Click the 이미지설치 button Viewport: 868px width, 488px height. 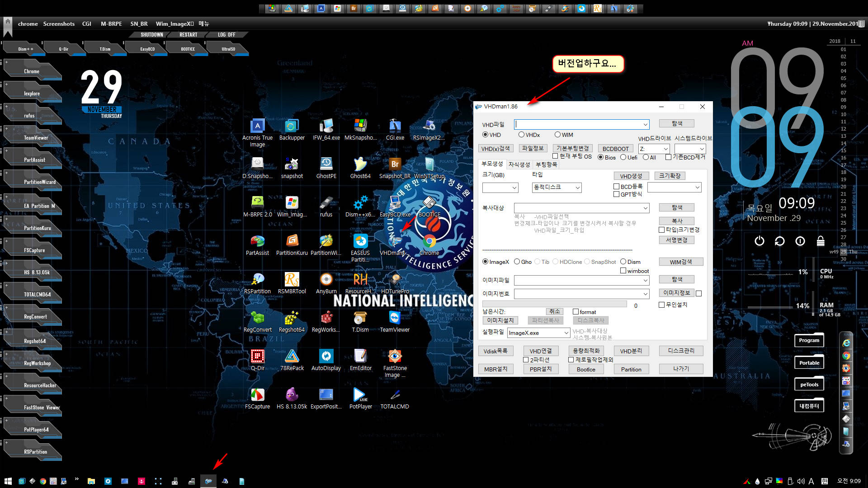pyautogui.click(x=500, y=320)
